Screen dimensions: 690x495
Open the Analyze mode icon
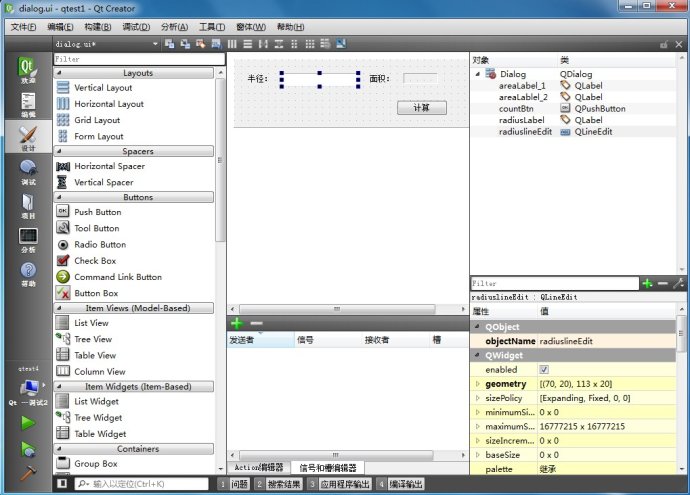(28, 240)
